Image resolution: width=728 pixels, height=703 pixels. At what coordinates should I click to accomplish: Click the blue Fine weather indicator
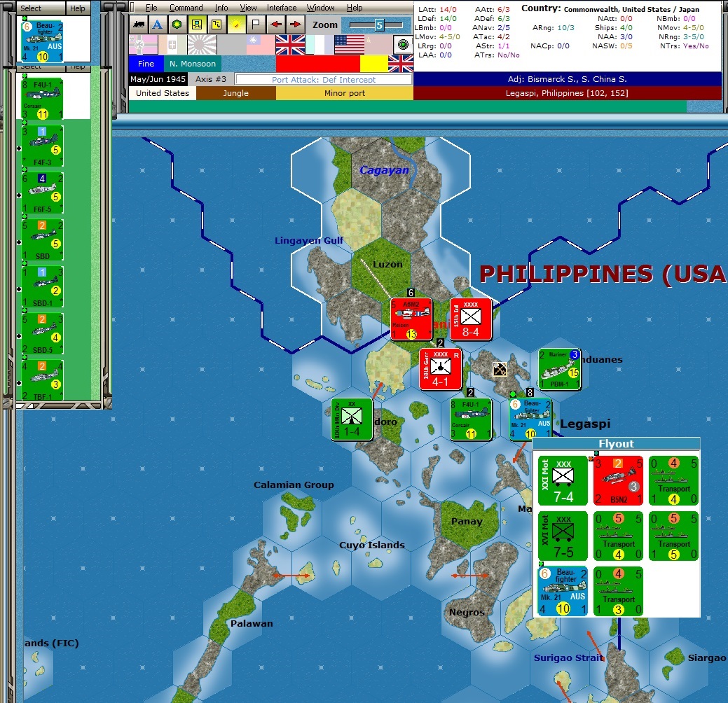click(x=146, y=64)
